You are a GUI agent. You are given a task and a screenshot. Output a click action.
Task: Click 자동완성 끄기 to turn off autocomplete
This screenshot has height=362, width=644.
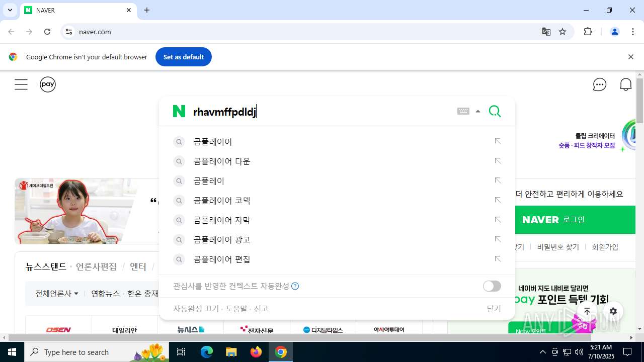click(196, 309)
